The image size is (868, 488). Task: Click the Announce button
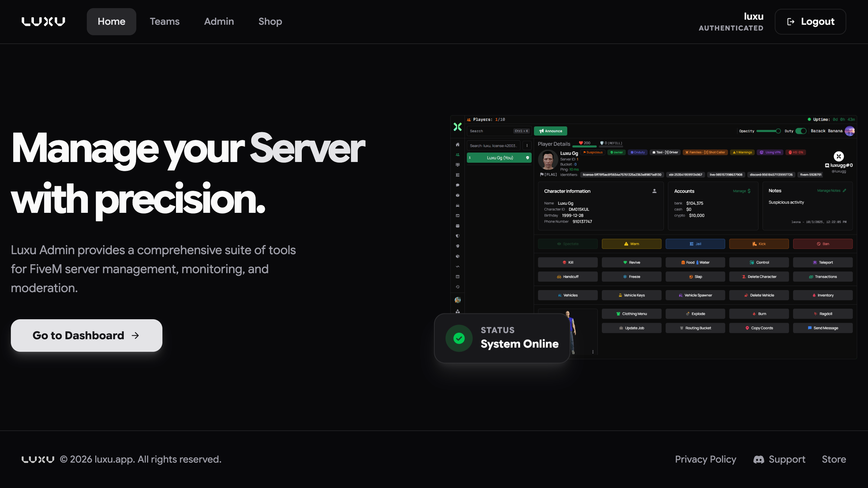coord(550,131)
